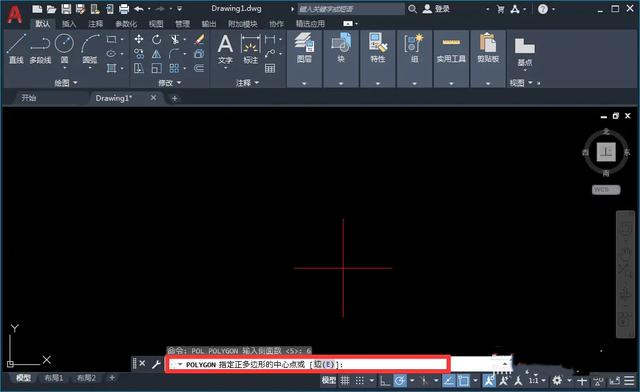Viewport: 640px width, 392px height.
Task: Switch to the Parametric (参数化) ribbon tab
Action: click(x=126, y=24)
